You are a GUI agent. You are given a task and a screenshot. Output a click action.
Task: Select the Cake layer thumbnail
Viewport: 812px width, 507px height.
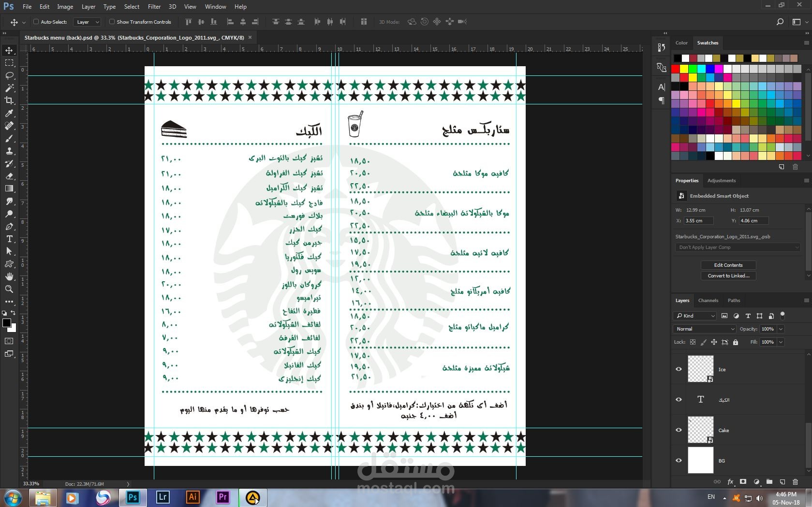(x=700, y=430)
